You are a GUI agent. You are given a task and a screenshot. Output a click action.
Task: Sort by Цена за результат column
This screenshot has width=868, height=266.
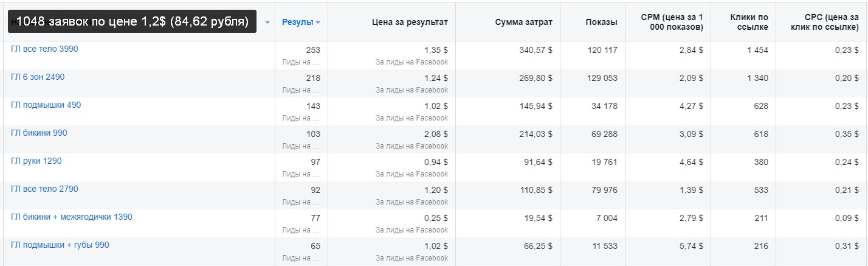[x=410, y=22]
